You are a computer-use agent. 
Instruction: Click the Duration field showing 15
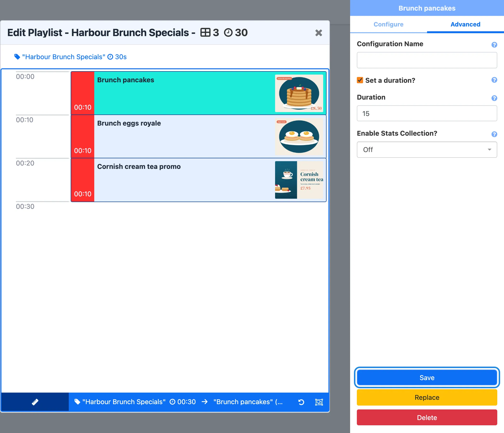pyautogui.click(x=427, y=114)
